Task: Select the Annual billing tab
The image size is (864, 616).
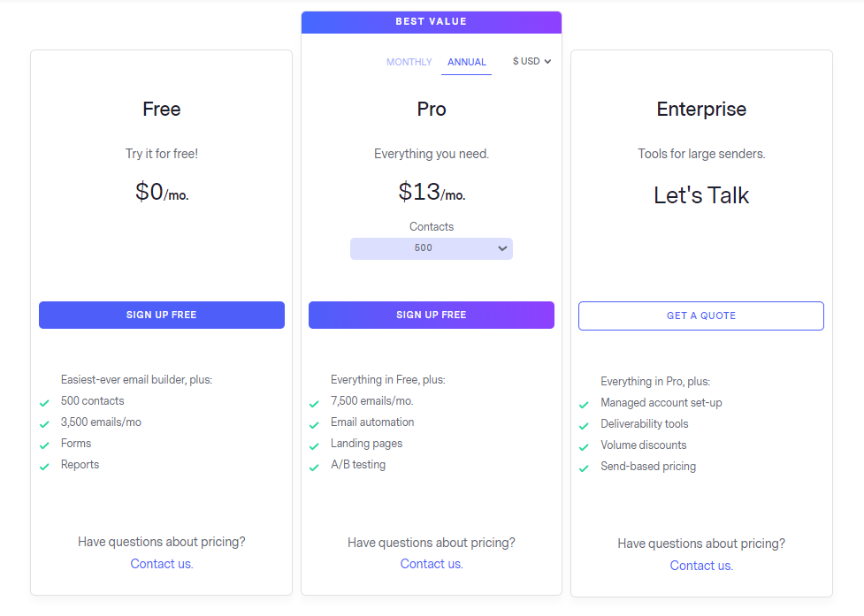Action: (467, 62)
